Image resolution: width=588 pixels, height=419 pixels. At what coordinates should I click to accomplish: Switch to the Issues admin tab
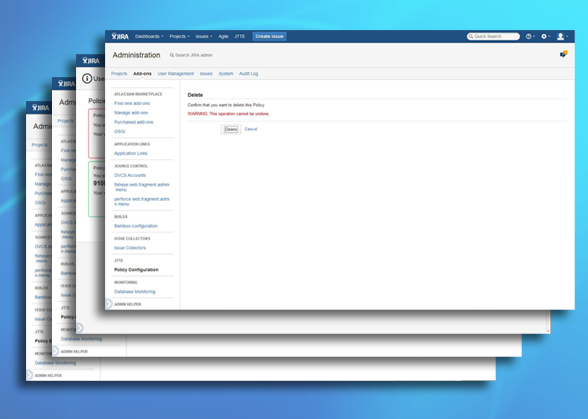tap(206, 74)
